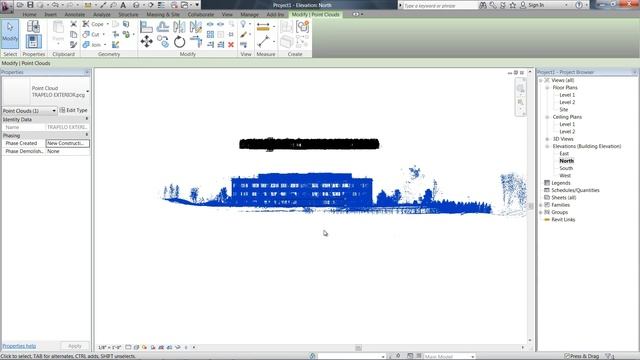The width and height of the screenshot is (640, 360).
Task: Click the Cope geometry tool
Action: pyautogui.click(x=93, y=24)
